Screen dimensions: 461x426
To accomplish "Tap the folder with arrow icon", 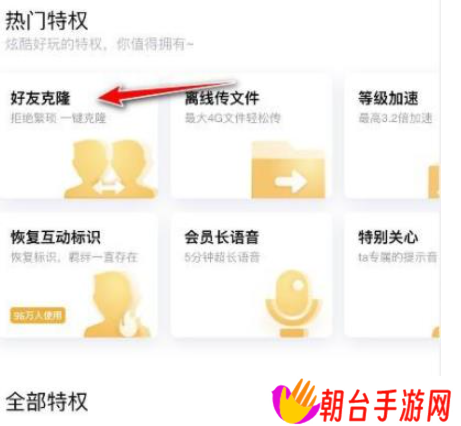I will pyautogui.click(x=288, y=171).
